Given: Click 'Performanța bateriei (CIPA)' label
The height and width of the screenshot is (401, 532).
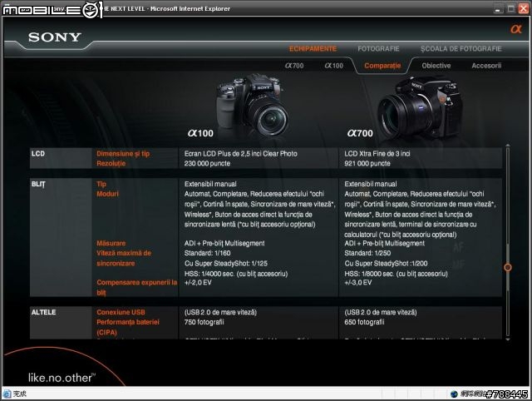Looking at the screenshot, I should point(128,327).
